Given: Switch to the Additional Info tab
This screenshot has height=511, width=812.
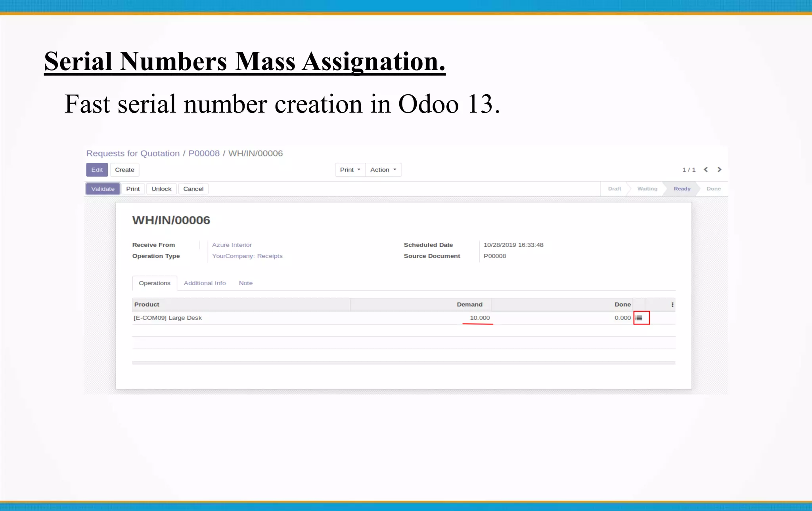Looking at the screenshot, I should click(x=205, y=283).
